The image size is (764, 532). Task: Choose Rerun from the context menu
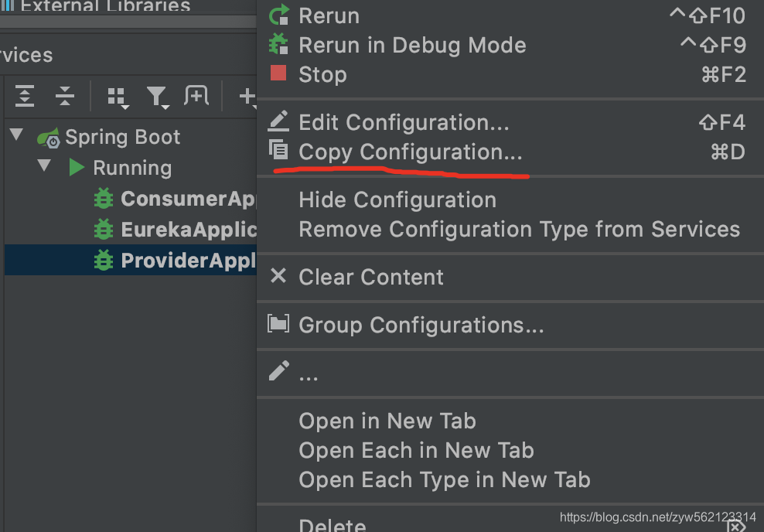[510, 15]
